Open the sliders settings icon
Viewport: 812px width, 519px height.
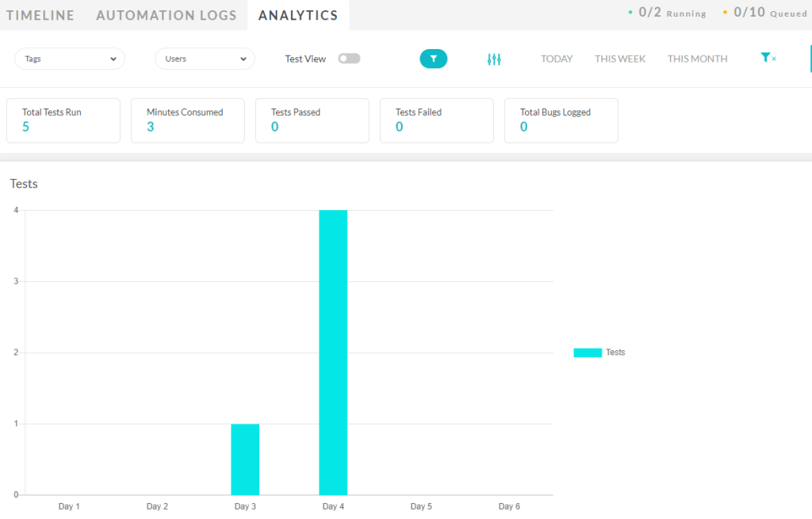494,59
